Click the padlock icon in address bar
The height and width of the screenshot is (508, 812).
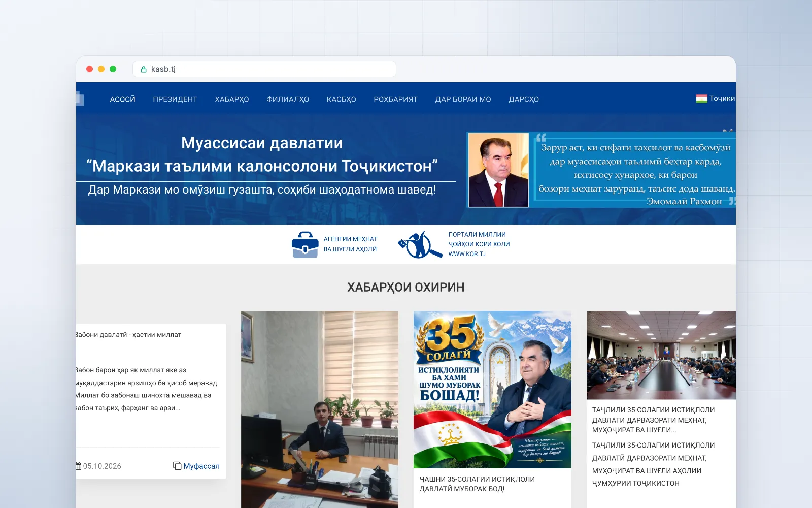click(144, 69)
